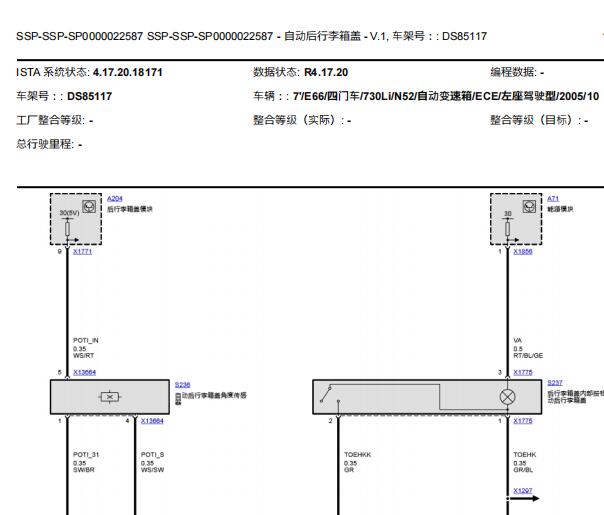Select the 整合等级（实际） label

tap(298, 120)
